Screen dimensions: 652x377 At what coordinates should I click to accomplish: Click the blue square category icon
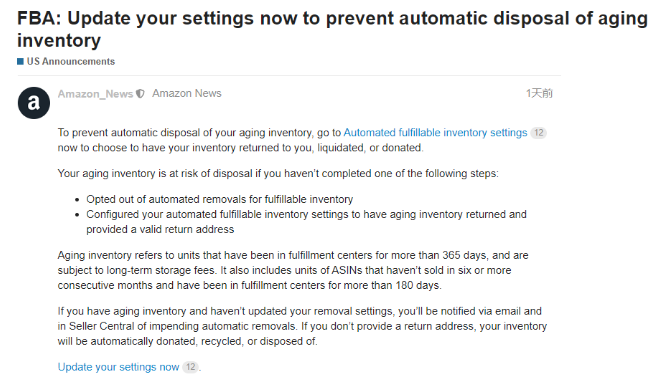pyautogui.click(x=20, y=62)
